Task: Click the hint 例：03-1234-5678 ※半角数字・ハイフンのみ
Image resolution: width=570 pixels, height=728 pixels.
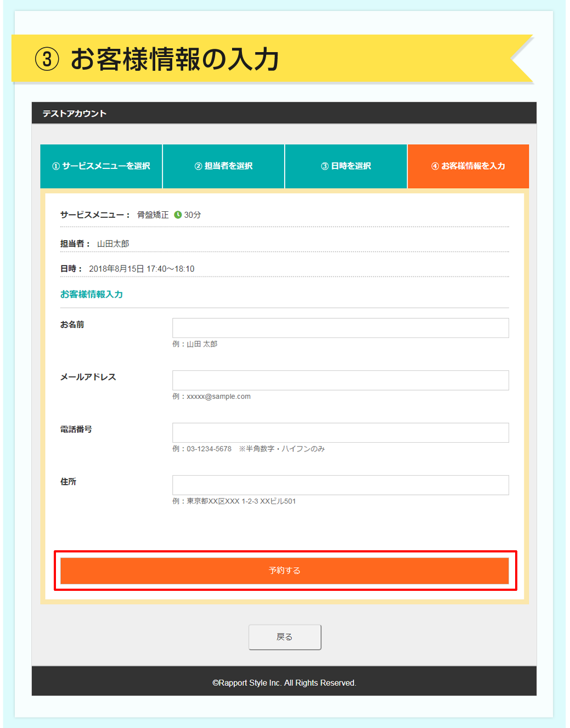Action: 249,449
